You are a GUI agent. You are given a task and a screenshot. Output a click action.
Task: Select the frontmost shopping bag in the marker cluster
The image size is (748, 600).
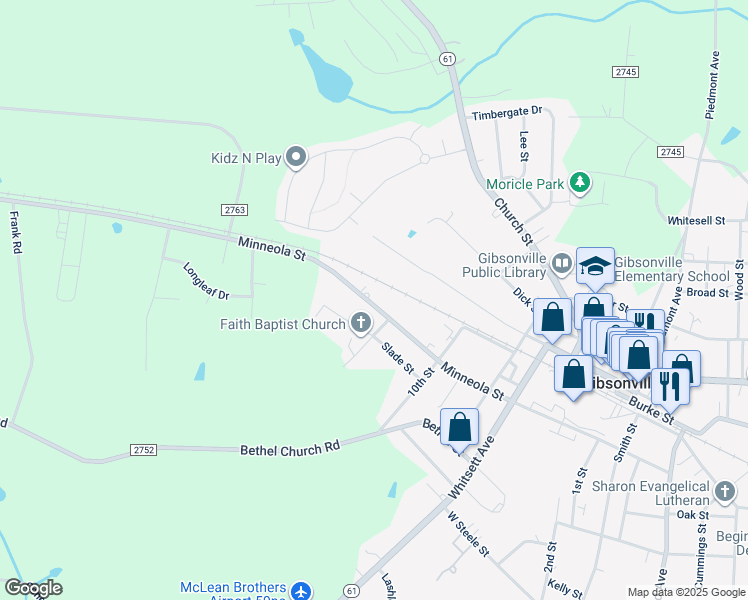click(638, 356)
